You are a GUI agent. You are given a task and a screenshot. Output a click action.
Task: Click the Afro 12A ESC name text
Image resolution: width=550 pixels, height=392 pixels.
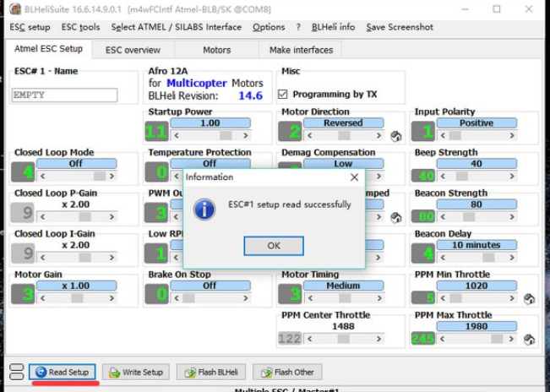click(x=168, y=71)
